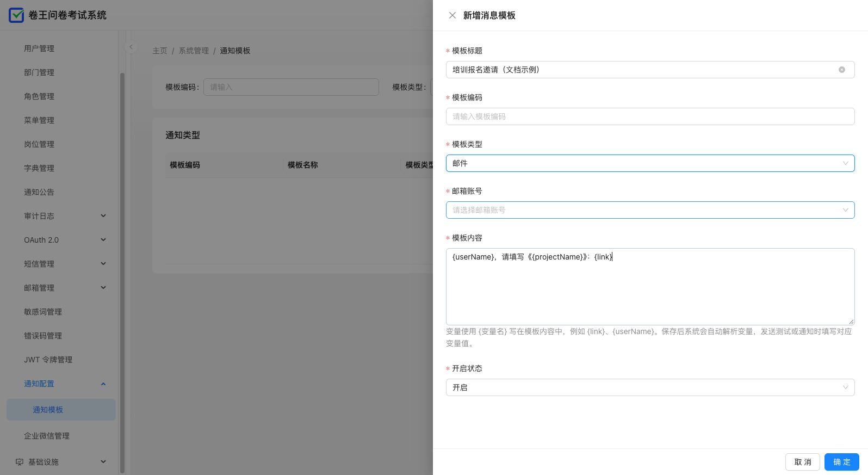
Task: Click 系统管理 in the breadcrumb
Action: (x=194, y=51)
